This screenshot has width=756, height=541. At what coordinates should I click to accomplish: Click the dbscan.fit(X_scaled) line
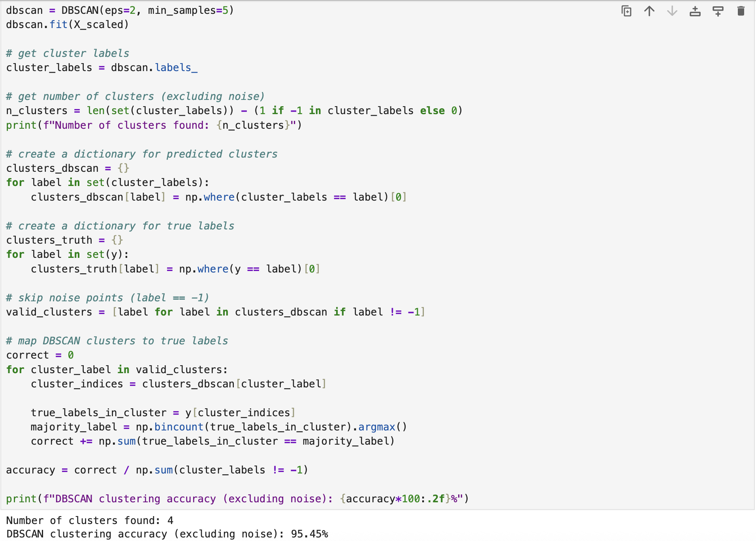pos(68,24)
